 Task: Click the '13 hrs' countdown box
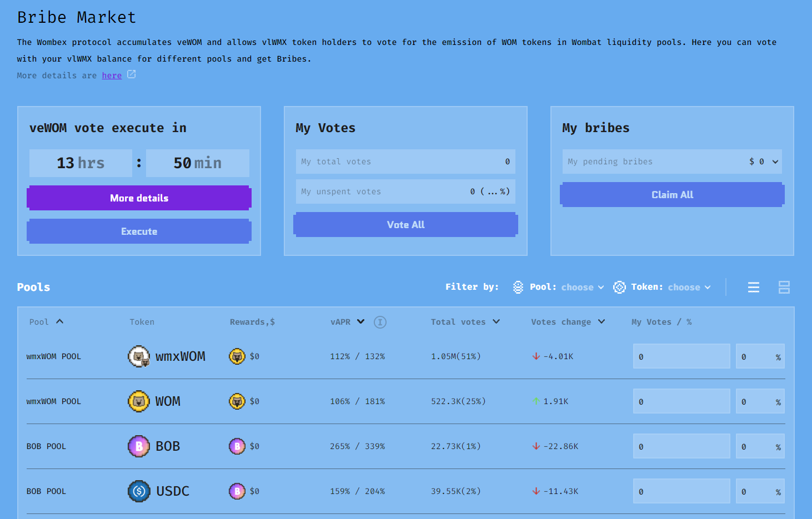[x=81, y=163]
